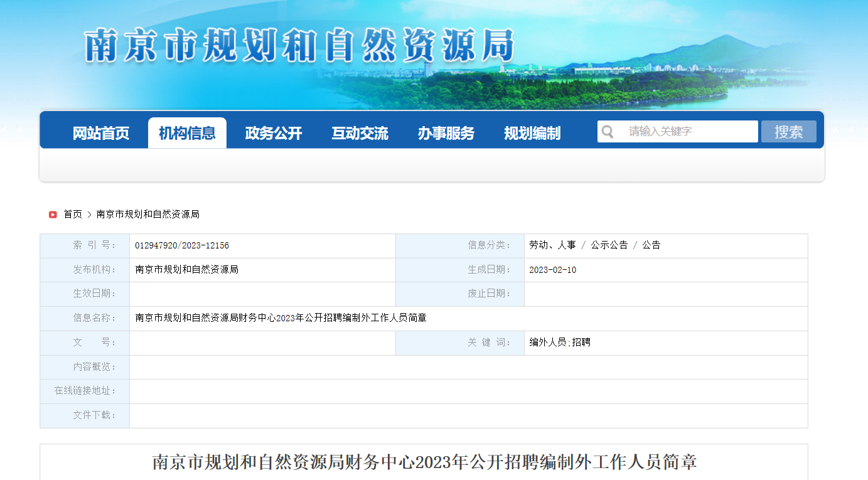Click the magnifier icon in the search box
Image resolution: width=868 pixels, height=480 pixels.
coord(608,132)
